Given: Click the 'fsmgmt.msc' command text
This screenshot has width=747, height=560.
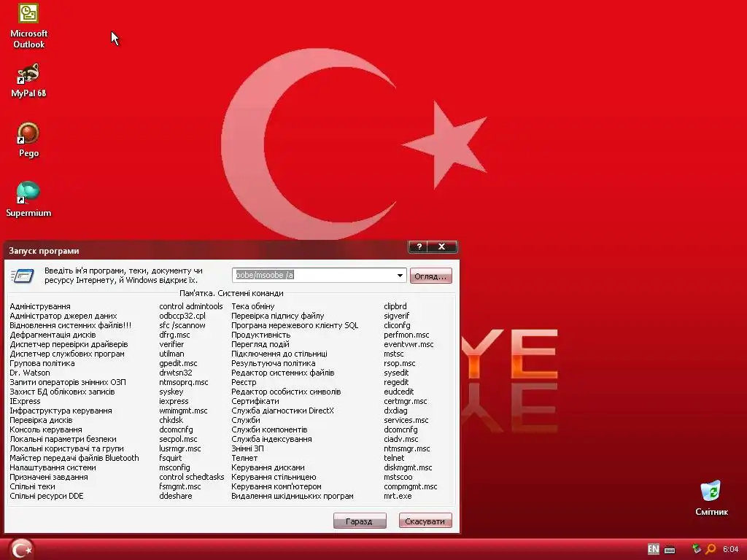Looking at the screenshot, I should pos(180,486).
